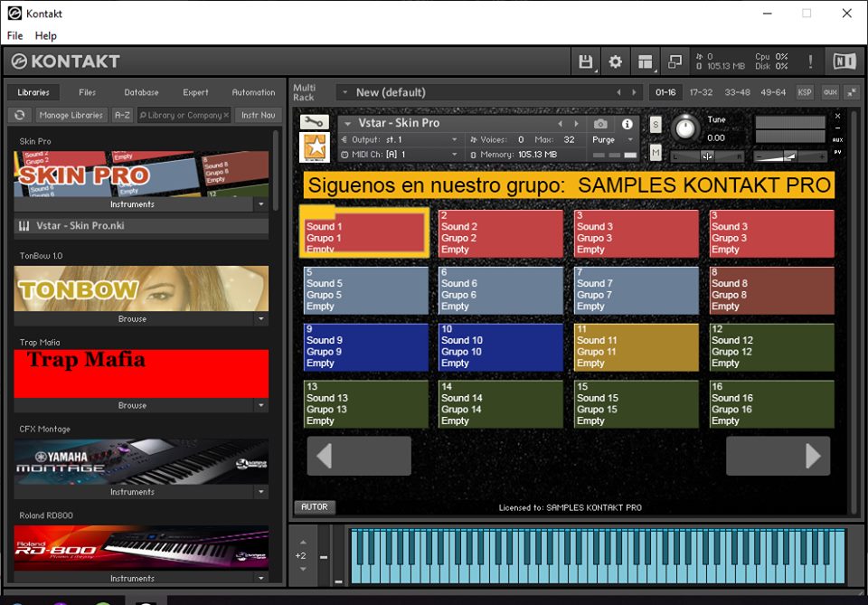Open the Kontakt save menu
Viewport: 868px width, 605px height.
tap(586, 61)
